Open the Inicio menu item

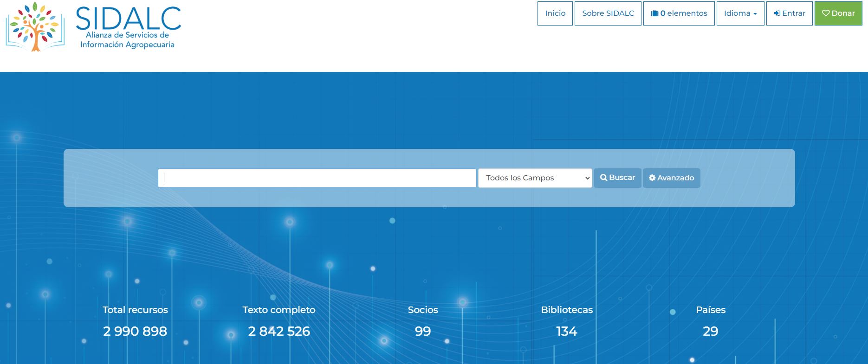[555, 13]
